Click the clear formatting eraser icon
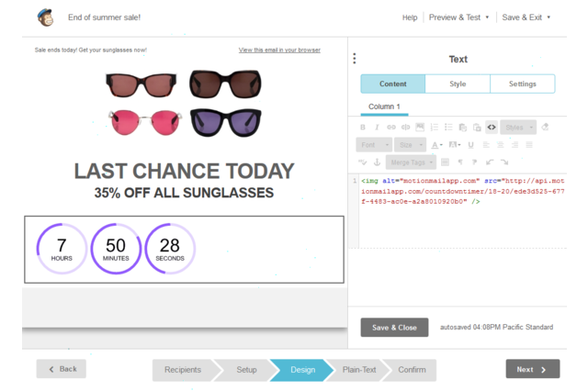 (546, 128)
